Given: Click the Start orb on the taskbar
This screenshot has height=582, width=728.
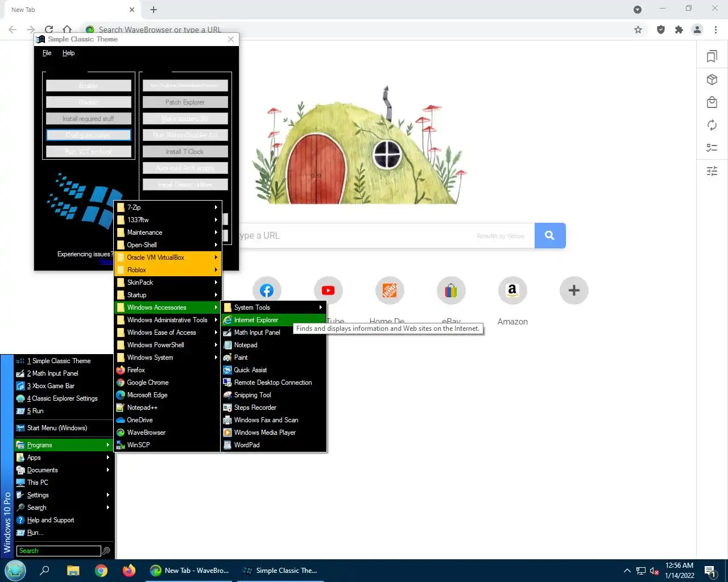Looking at the screenshot, I should (x=15, y=570).
